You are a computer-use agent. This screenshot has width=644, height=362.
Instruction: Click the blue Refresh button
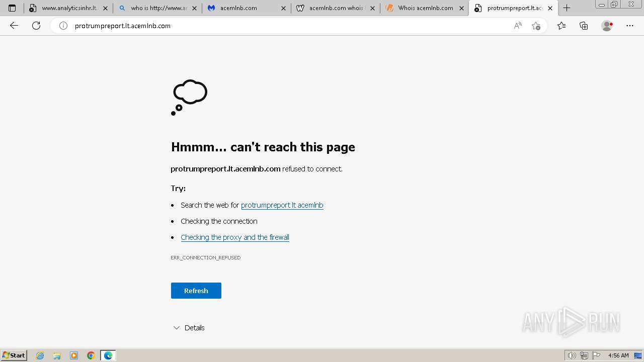pyautogui.click(x=196, y=291)
